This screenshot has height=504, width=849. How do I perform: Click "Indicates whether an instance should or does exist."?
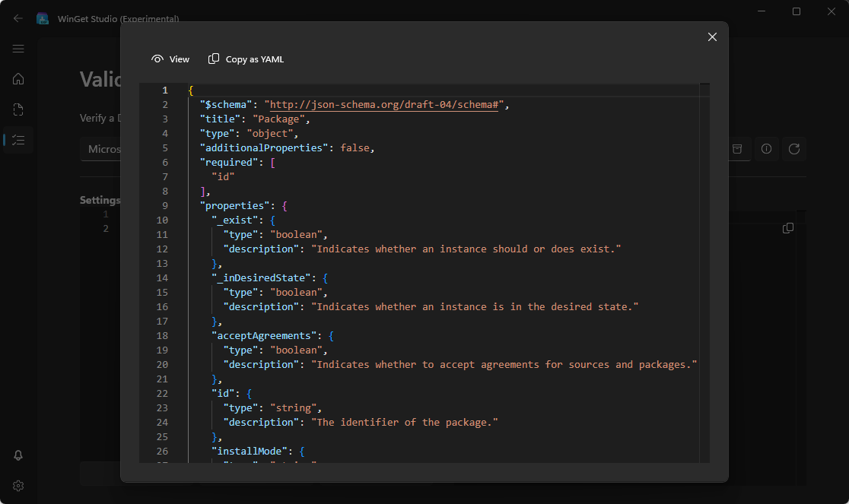466,249
